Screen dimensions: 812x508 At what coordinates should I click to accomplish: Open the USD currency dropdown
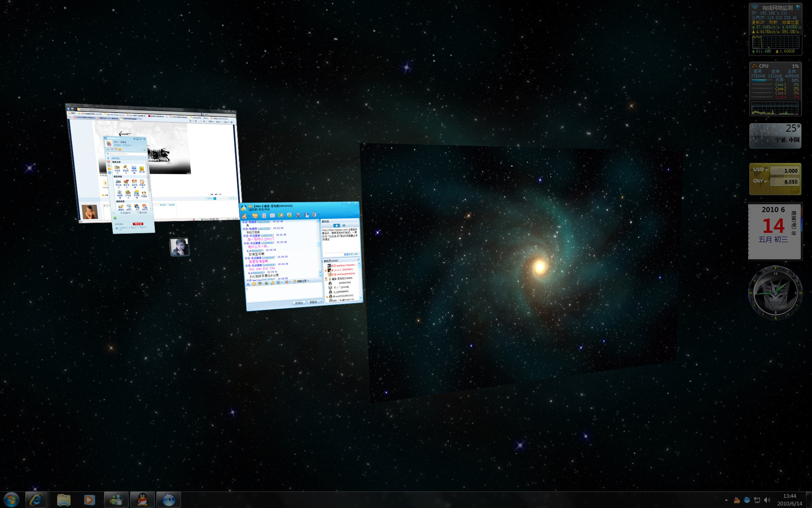(760, 169)
